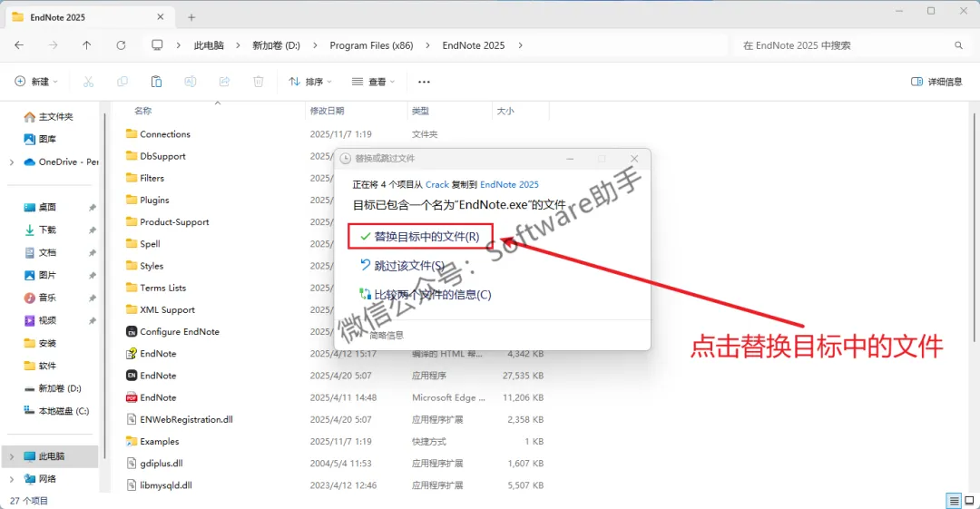
Task: Click 此电脑 breadcrumb in address bar
Action: [209, 45]
